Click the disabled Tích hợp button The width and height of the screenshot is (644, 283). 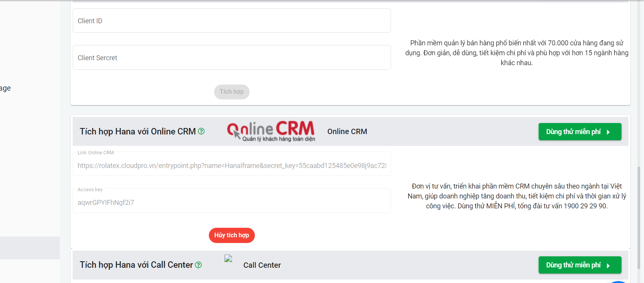pyautogui.click(x=232, y=92)
